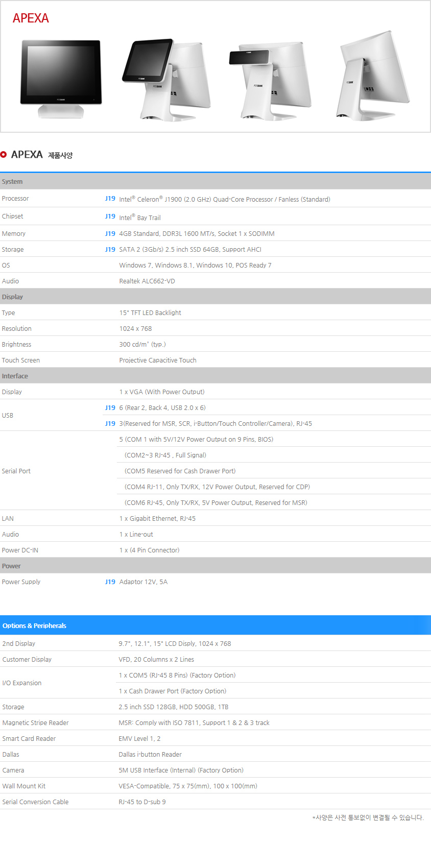The width and height of the screenshot is (431, 868).
Task: Click the Wall Mount Kit row label
Action: pos(24,786)
